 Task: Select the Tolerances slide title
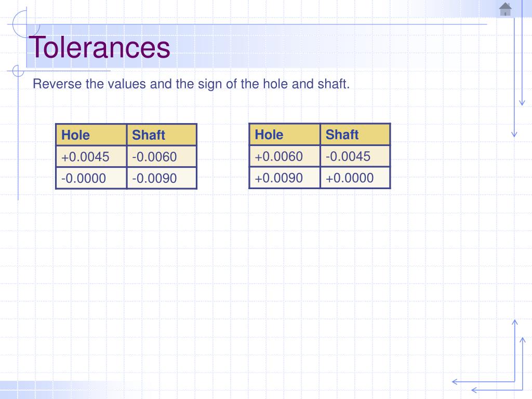(99, 47)
